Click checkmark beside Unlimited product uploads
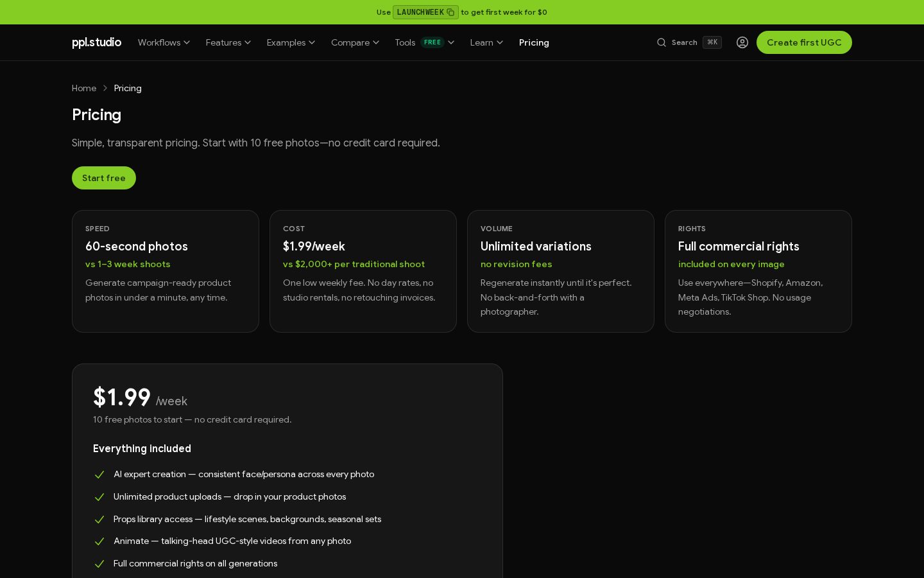924x578 pixels. (x=99, y=497)
